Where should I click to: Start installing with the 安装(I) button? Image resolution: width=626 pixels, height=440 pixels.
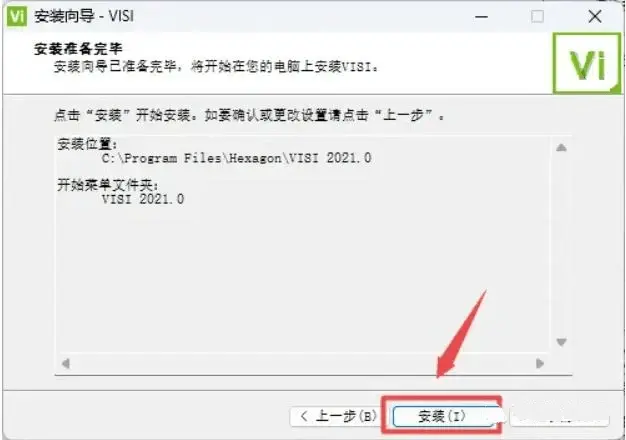click(x=442, y=416)
